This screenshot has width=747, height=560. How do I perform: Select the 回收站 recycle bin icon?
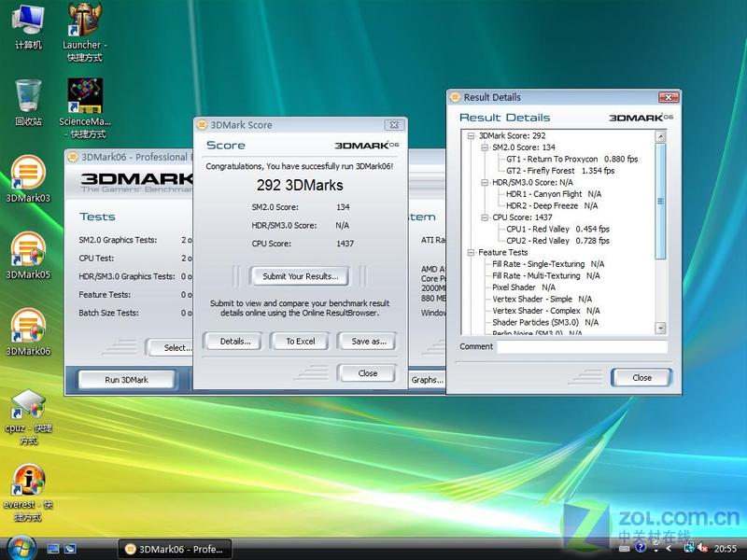point(28,103)
